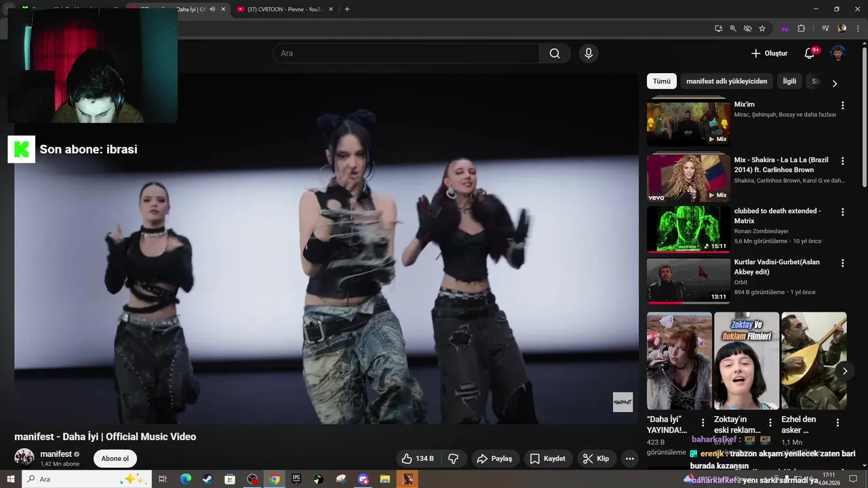Open Microsoft Store from taskbar
This screenshot has height=488, width=868.
[229, 479]
